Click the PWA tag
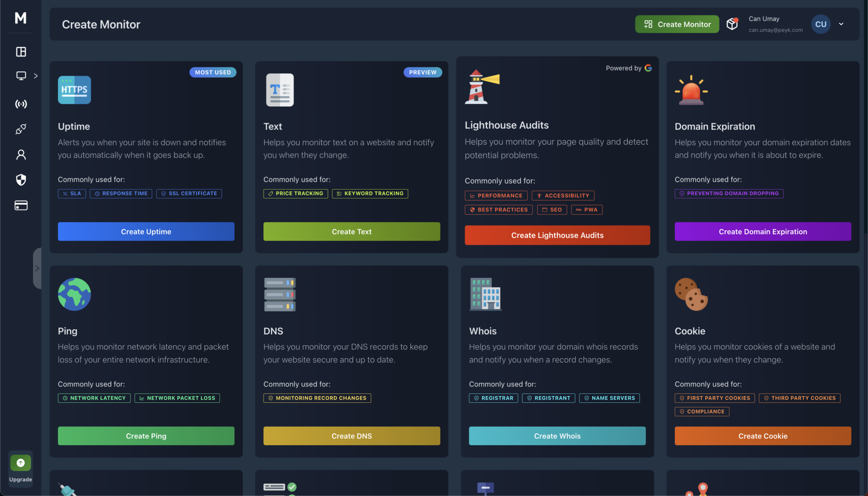The image size is (868, 496). tap(587, 209)
